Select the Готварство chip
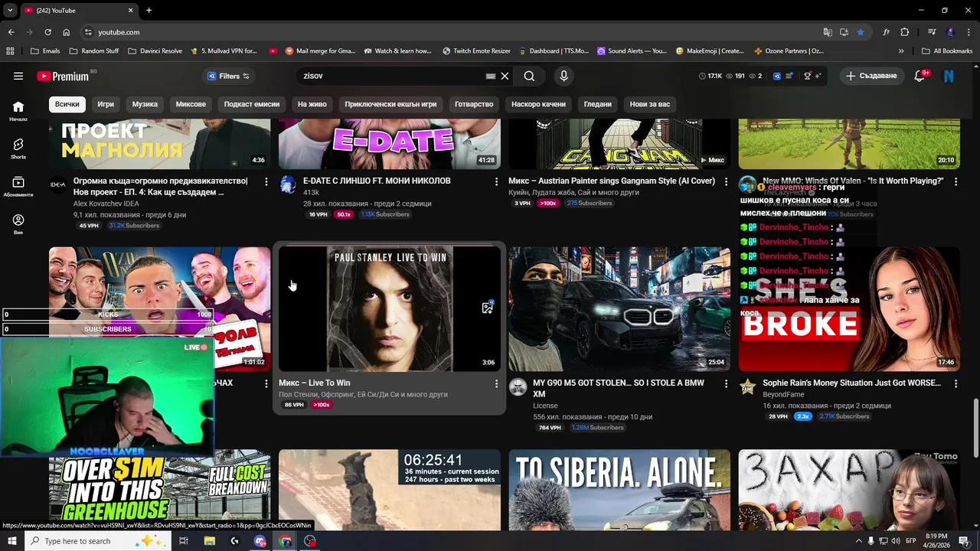980x551 pixels. click(x=474, y=104)
